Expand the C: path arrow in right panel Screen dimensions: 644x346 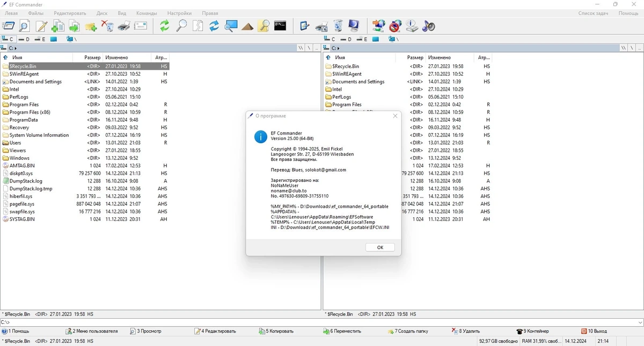pyautogui.click(x=338, y=48)
